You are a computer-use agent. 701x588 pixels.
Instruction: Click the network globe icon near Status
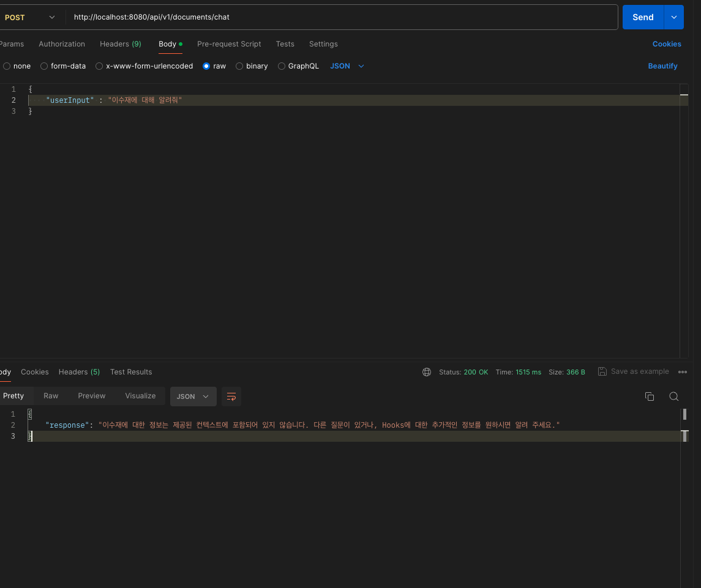pyautogui.click(x=427, y=372)
